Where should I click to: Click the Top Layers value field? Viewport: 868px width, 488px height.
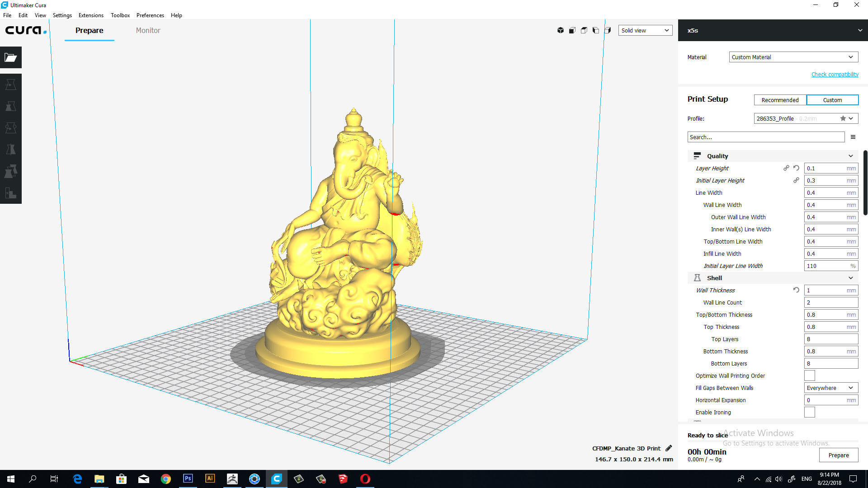click(831, 339)
